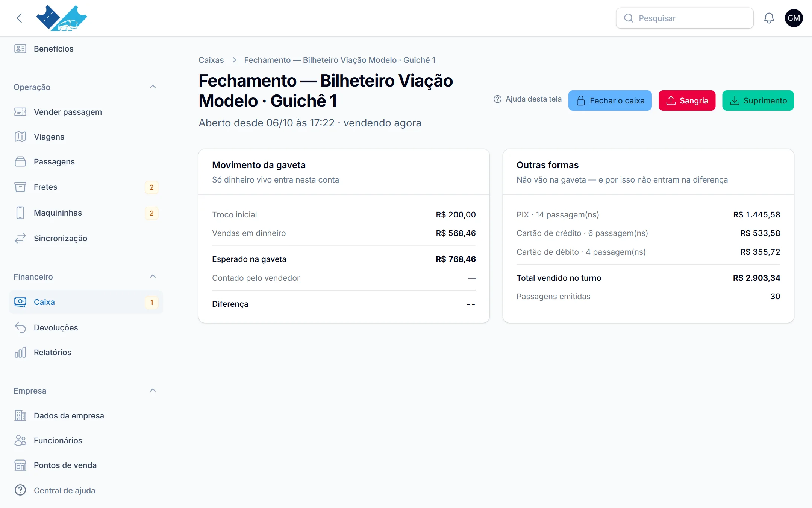This screenshot has height=508, width=812.
Task: Click the Relatórios bar chart icon
Action: (20, 352)
